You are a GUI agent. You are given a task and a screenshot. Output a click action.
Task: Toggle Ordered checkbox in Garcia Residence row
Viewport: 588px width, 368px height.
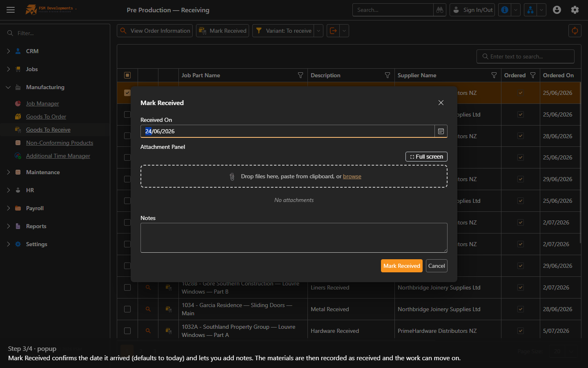coord(521,309)
